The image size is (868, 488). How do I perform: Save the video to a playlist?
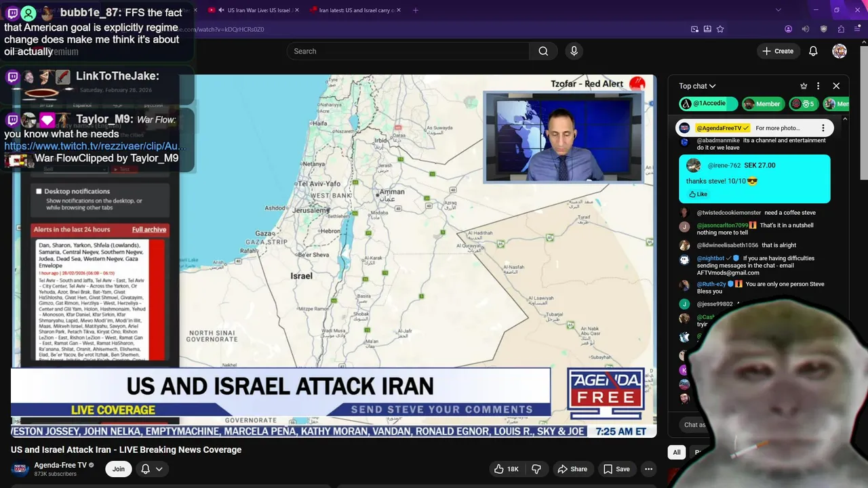[616, 469]
